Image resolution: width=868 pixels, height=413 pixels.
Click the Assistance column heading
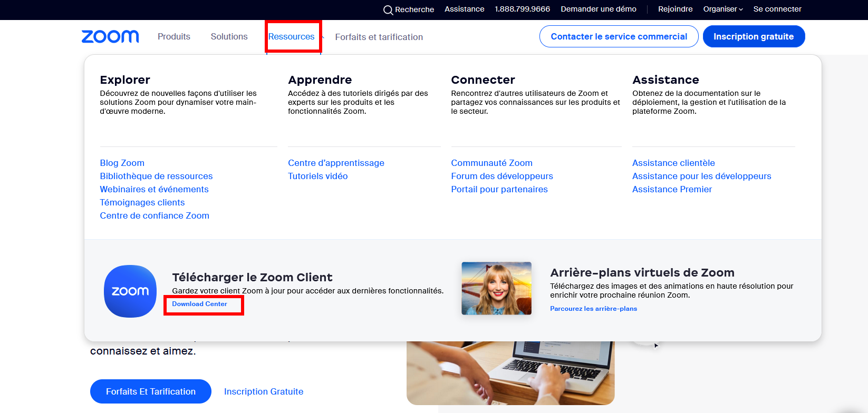click(666, 80)
